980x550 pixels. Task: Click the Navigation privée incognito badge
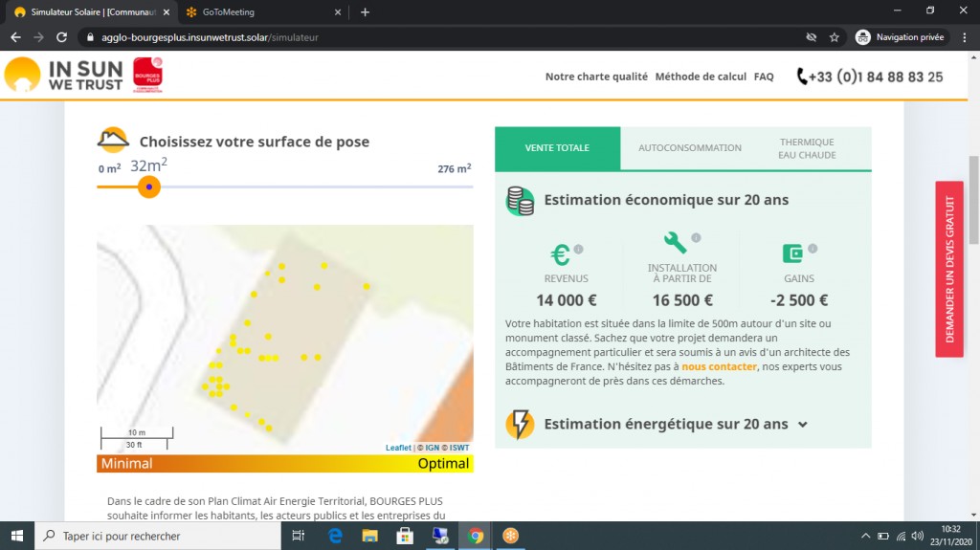coord(901,37)
